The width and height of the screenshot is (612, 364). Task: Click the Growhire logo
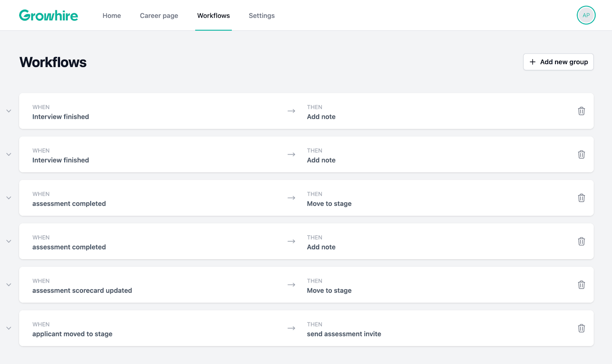(49, 15)
